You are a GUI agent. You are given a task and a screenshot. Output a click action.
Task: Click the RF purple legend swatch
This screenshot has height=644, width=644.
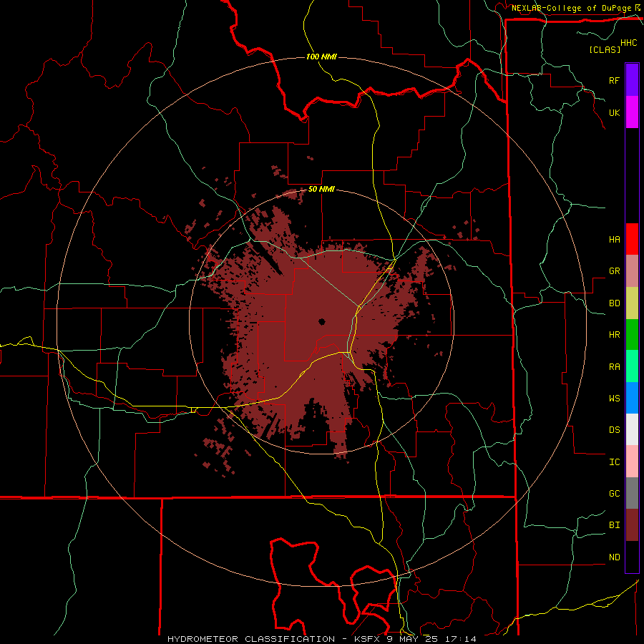632,80
